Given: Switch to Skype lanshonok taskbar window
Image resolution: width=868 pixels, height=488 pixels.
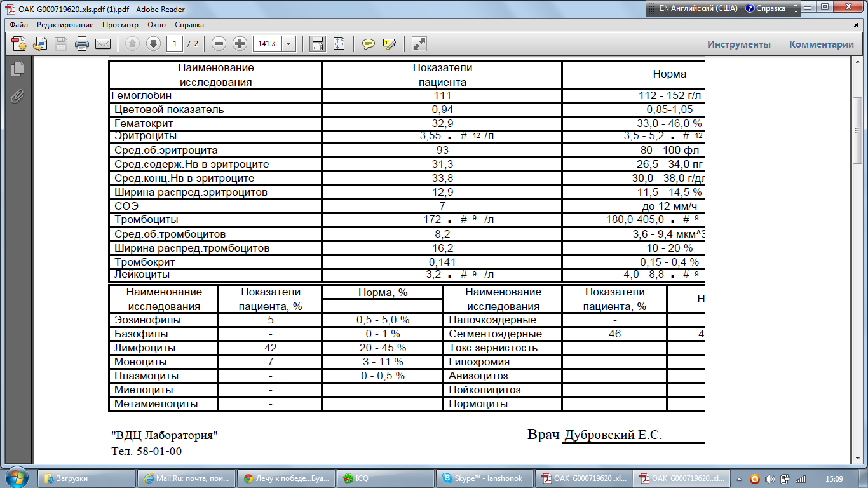Looking at the screenshot, I should (484, 478).
